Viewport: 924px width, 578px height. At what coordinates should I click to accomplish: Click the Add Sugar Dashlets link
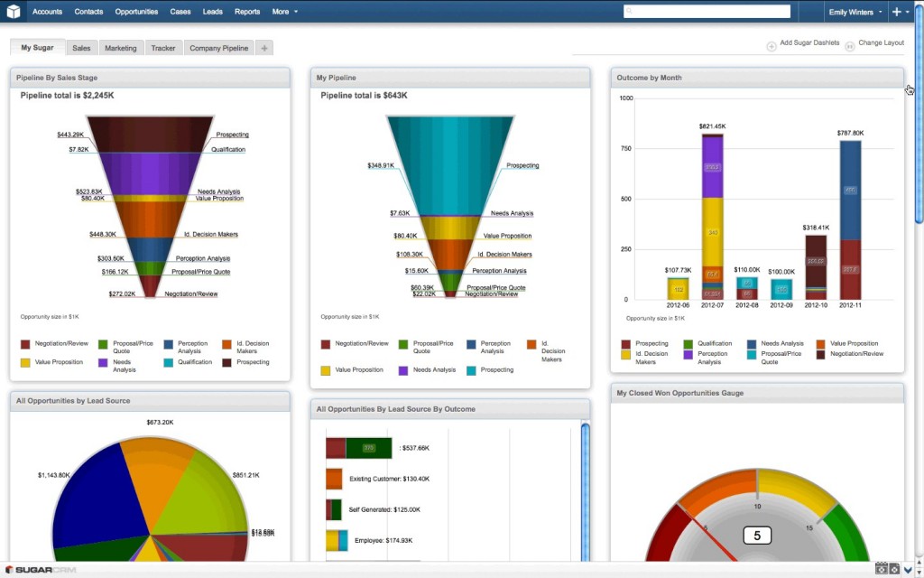809,43
